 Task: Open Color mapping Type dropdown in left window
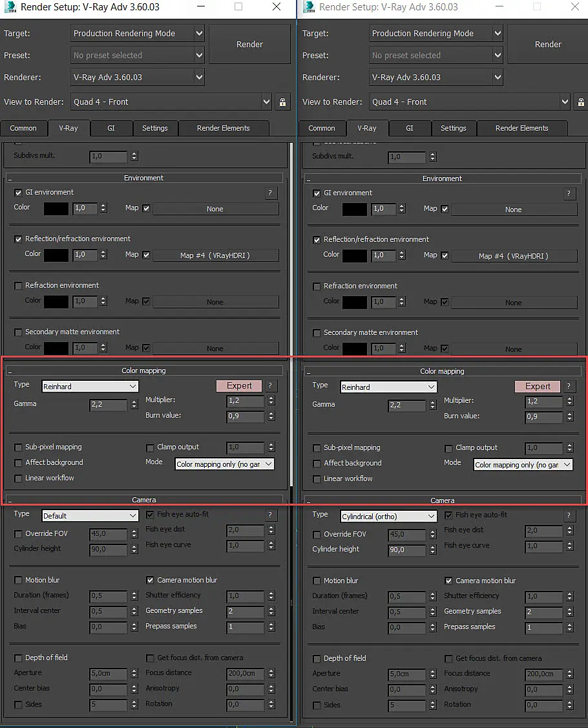click(90, 386)
